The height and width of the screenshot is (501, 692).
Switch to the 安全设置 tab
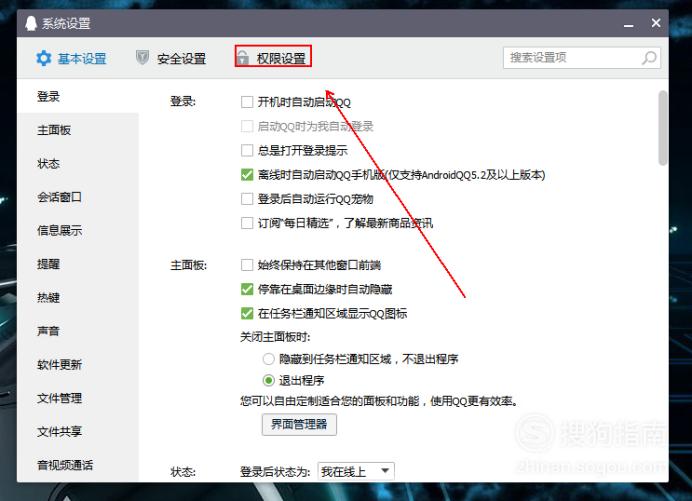[x=171, y=58]
